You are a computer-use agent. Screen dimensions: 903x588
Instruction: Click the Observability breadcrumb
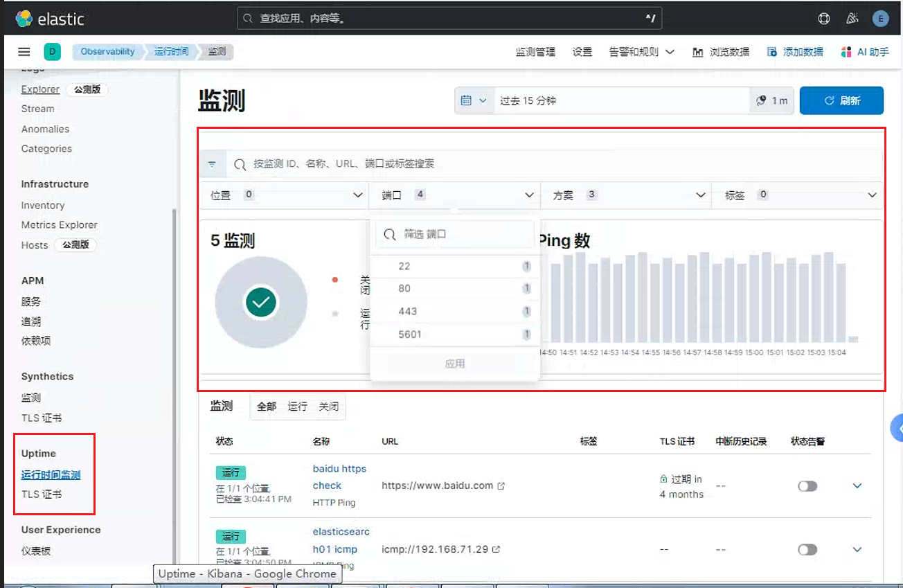click(107, 52)
